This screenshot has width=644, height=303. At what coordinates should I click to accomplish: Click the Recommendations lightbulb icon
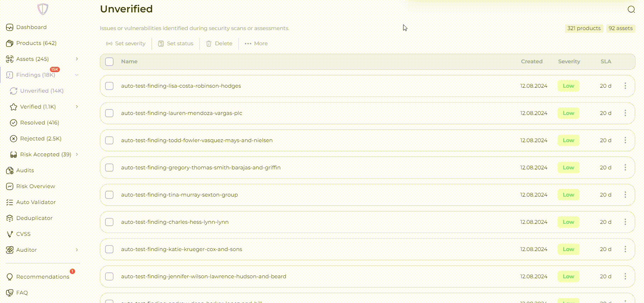(x=10, y=277)
